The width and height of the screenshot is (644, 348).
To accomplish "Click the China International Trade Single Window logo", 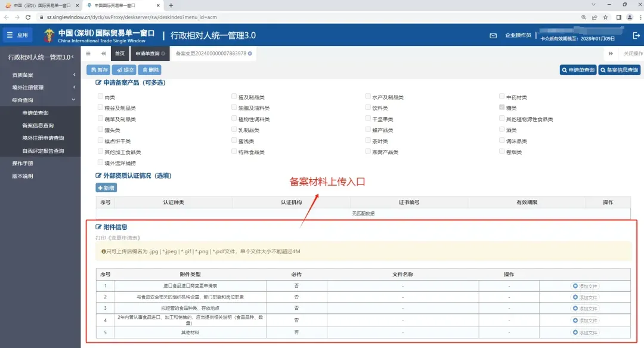I will click(99, 36).
